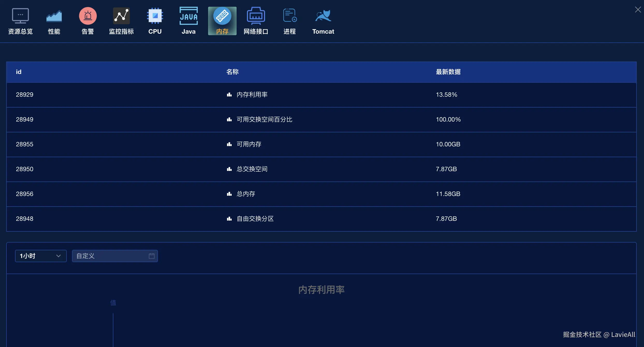Go to the Tomcat cat icon
The image size is (644, 347).
(x=323, y=16)
